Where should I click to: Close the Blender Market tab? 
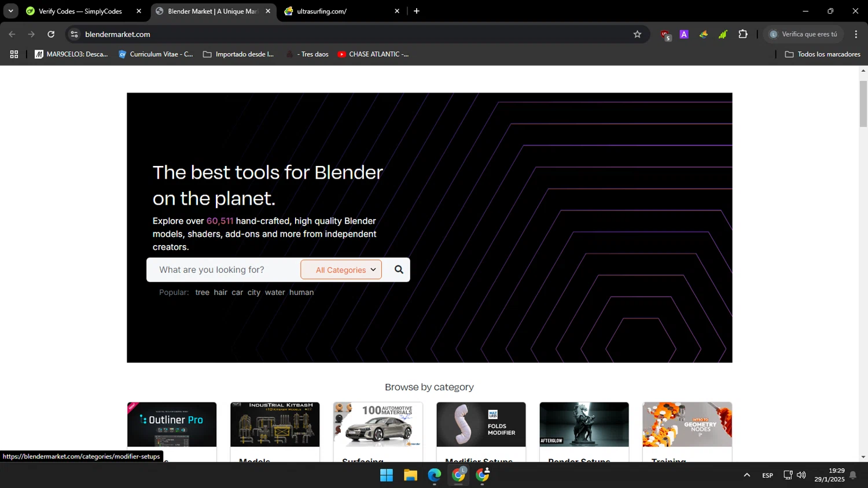tap(268, 11)
